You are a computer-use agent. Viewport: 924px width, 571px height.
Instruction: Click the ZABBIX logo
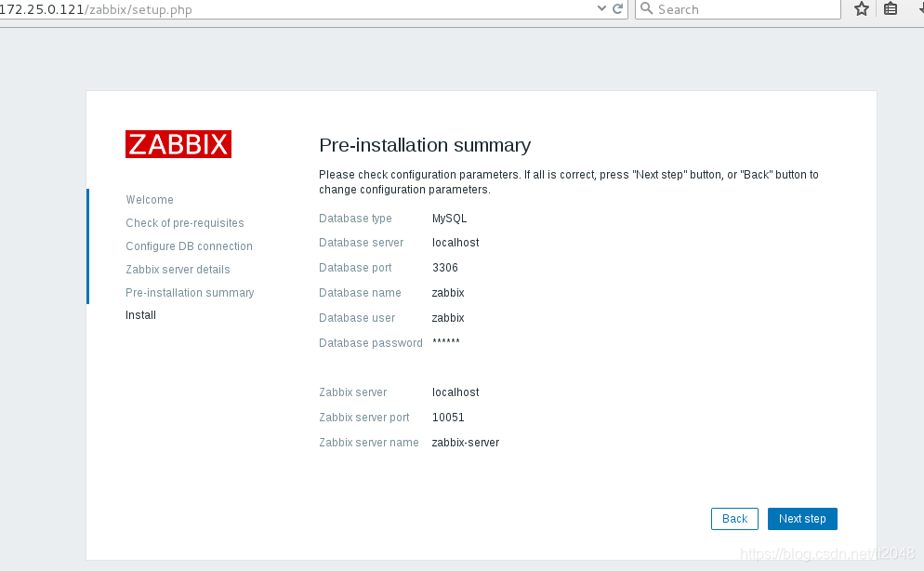178,144
